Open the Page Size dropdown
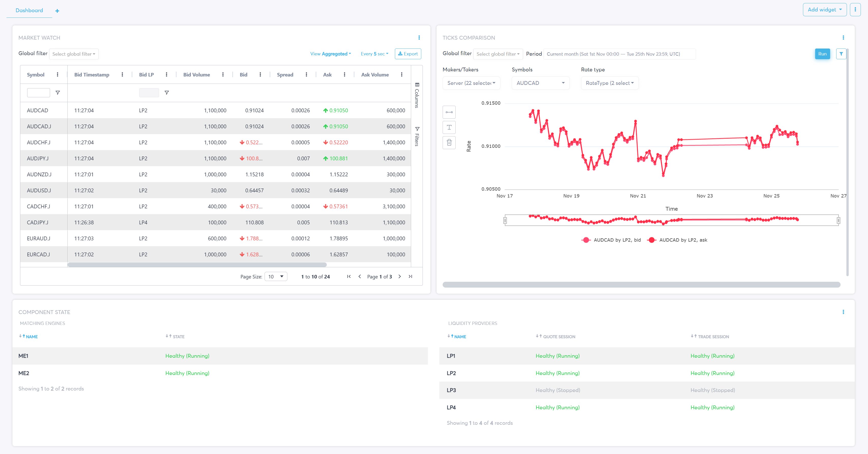The image size is (868, 454). (x=276, y=276)
